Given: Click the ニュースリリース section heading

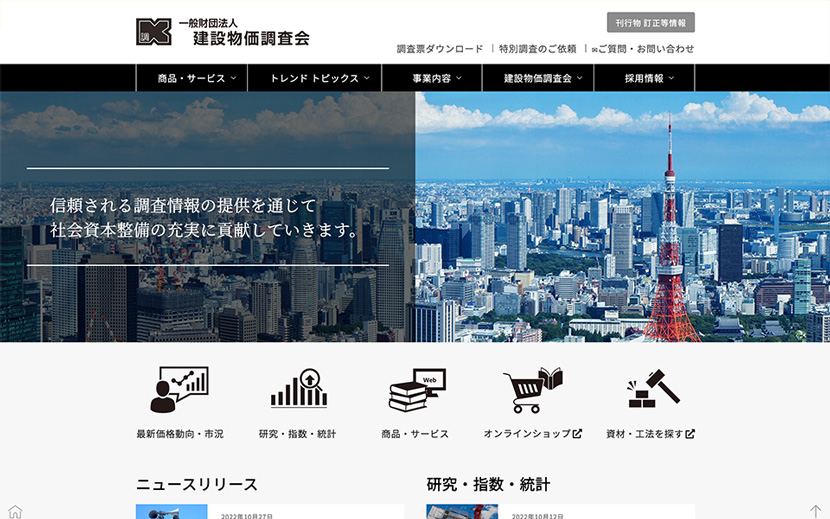Looking at the screenshot, I should (x=196, y=484).
